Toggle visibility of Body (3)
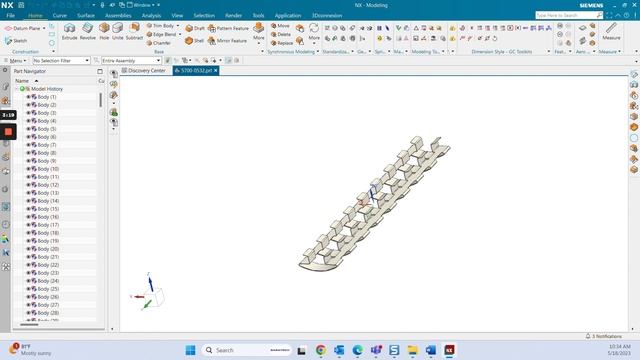The height and width of the screenshot is (360, 640). click(x=29, y=113)
